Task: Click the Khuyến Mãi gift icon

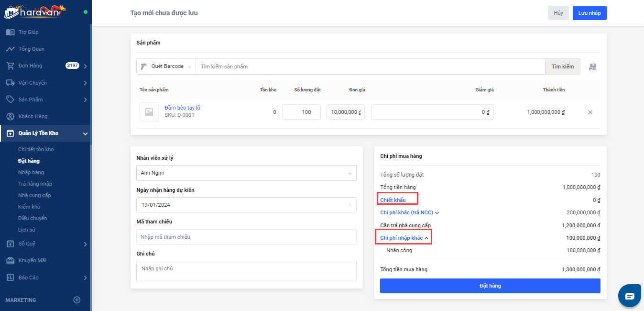Action: 10,261
